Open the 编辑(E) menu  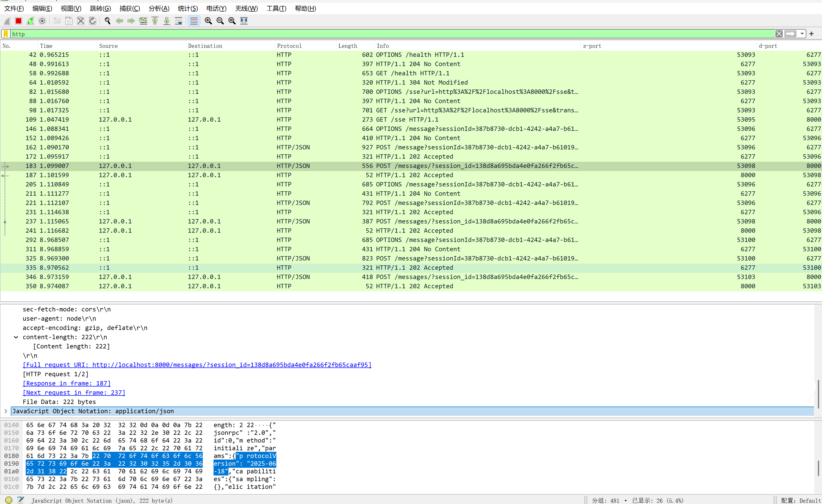(42, 8)
